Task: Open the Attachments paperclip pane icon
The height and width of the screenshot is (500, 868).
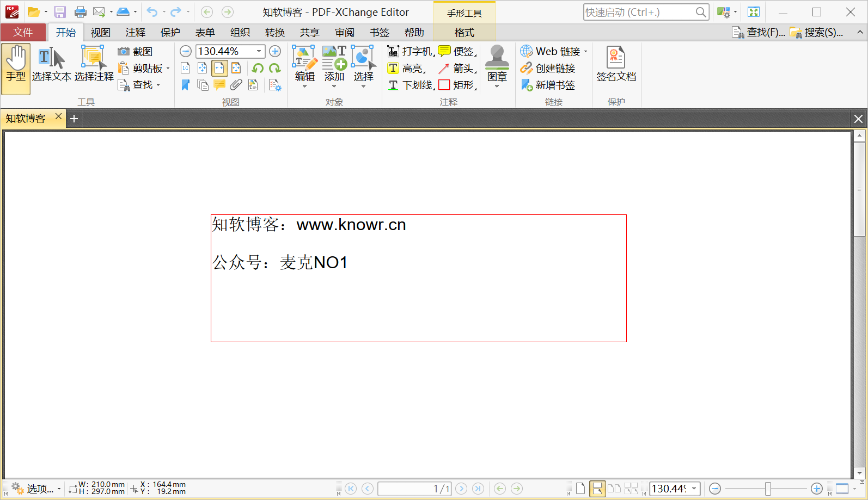Action: [236, 85]
